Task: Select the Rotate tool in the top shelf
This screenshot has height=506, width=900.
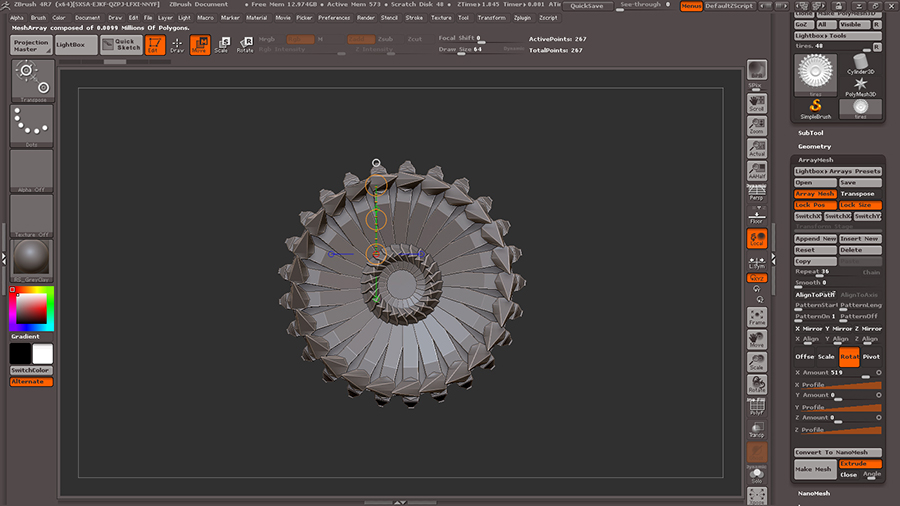Action: pyautogui.click(x=244, y=44)
